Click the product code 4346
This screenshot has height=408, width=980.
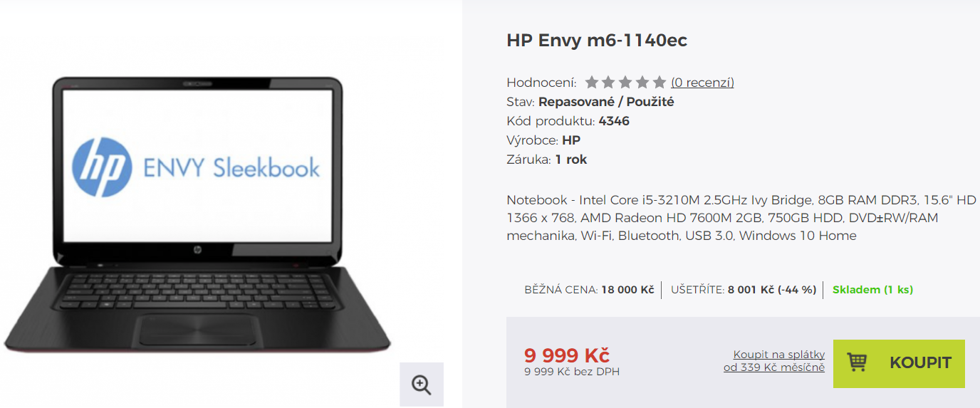(x=614, y=121)
